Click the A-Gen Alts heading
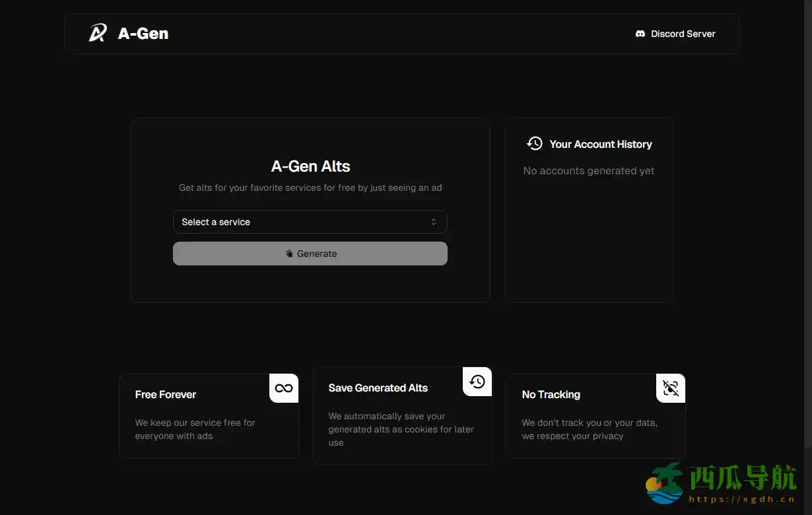Screen dimensions: 812x515 coord(310,166)
